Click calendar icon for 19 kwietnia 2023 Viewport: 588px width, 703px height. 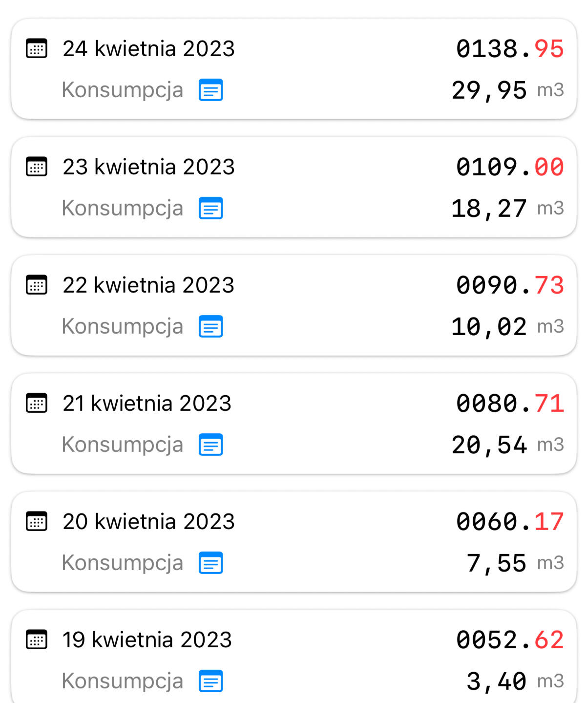[x=37, y=639]
